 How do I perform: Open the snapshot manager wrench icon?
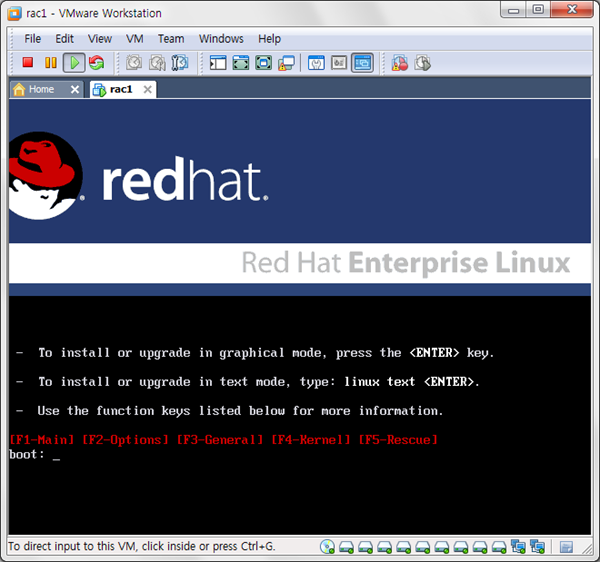coord(180,63)
